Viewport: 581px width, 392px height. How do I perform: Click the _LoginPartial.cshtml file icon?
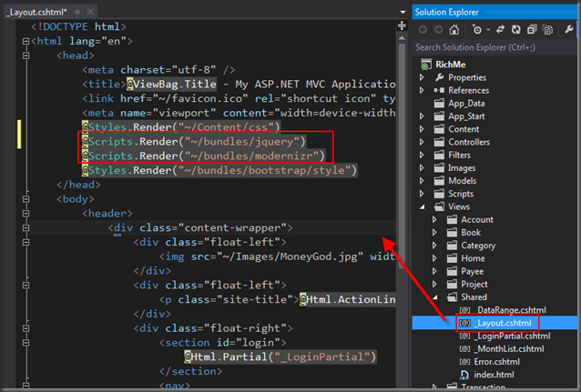click(x=464, y=337)
